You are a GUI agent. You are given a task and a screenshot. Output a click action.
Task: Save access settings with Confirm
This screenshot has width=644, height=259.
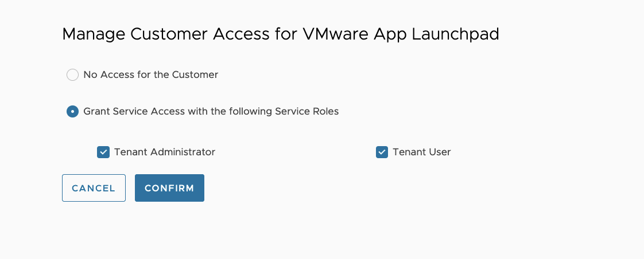pos(169,188)
